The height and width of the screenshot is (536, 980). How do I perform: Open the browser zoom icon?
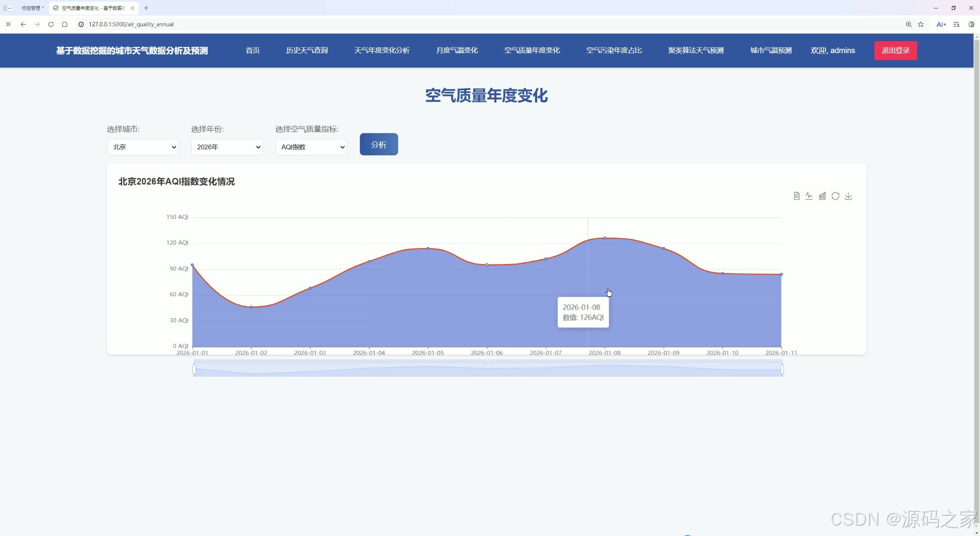pos(909,24)
